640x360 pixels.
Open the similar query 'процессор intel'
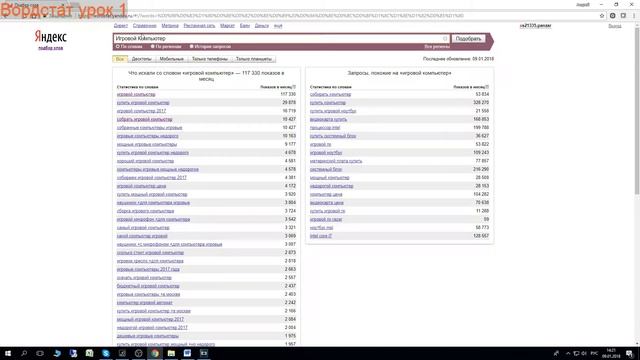325,128
